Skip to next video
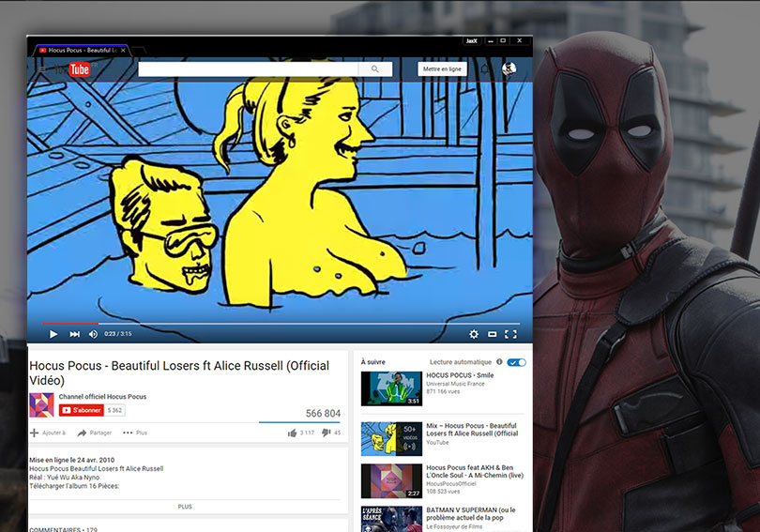Image resolution: width=760 pixels, height=532 pixels. [x=75, y=334]
